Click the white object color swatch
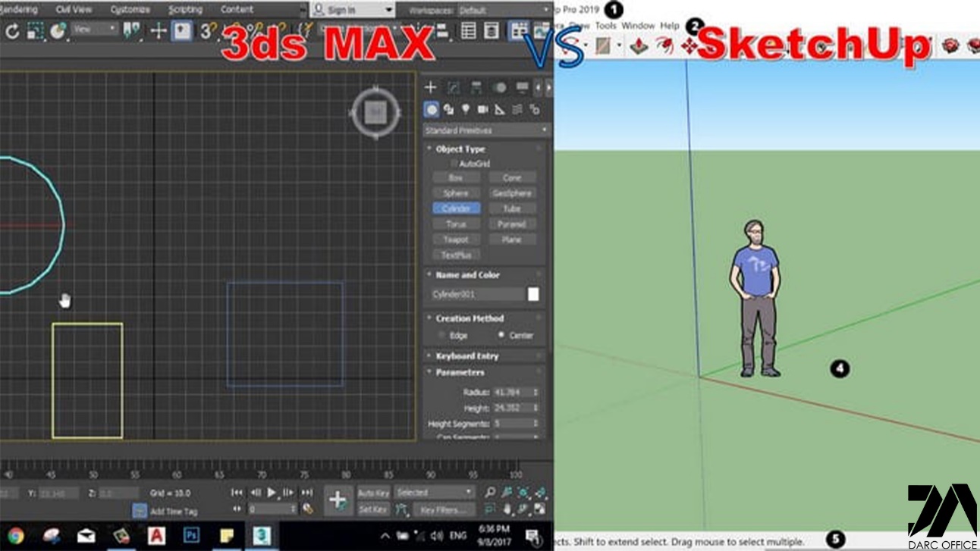 click(x=533, y=294)
